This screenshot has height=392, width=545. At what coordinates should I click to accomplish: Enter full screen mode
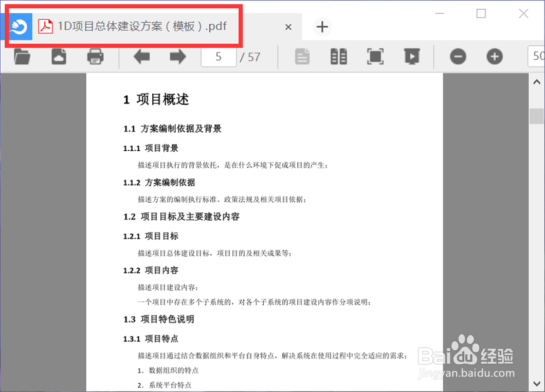(x=375, y=57)
